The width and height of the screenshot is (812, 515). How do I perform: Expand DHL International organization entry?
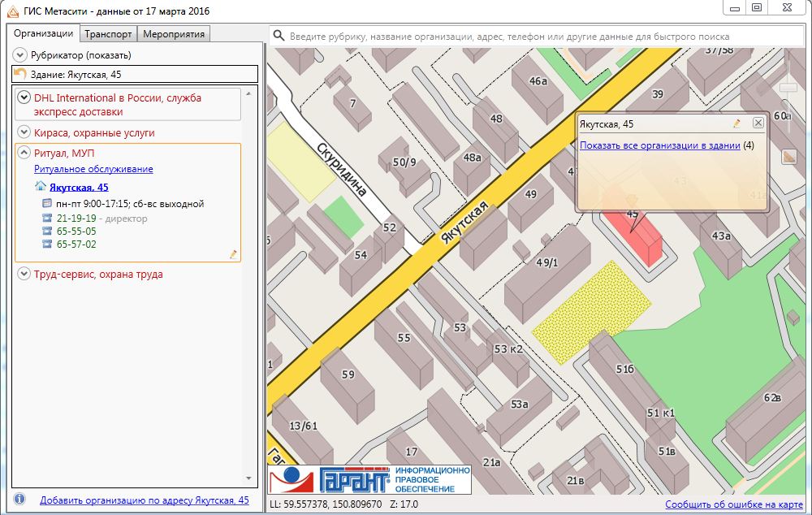(23, 98)
